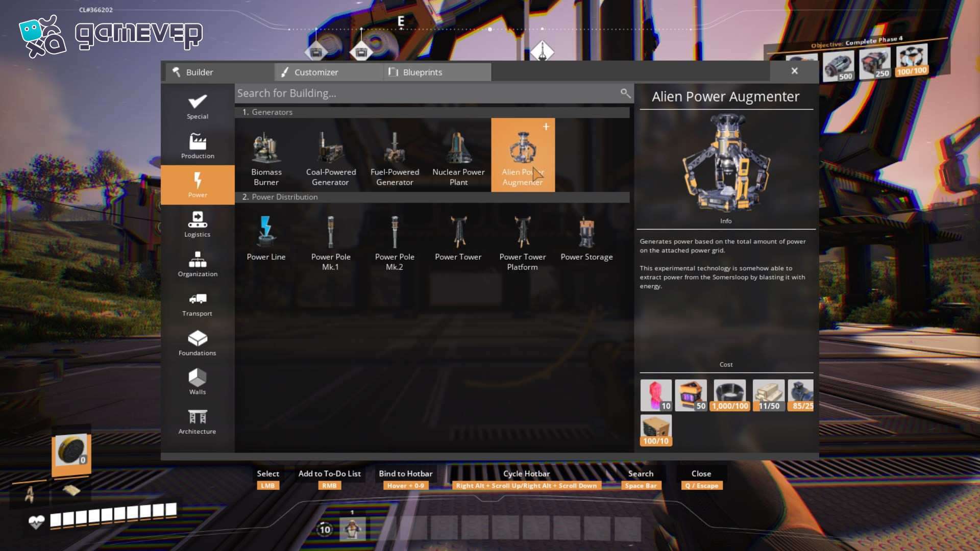Select the Power Tower Platform
The height and width of the screenshot is (551, 980).
click(x=523, y=240)
